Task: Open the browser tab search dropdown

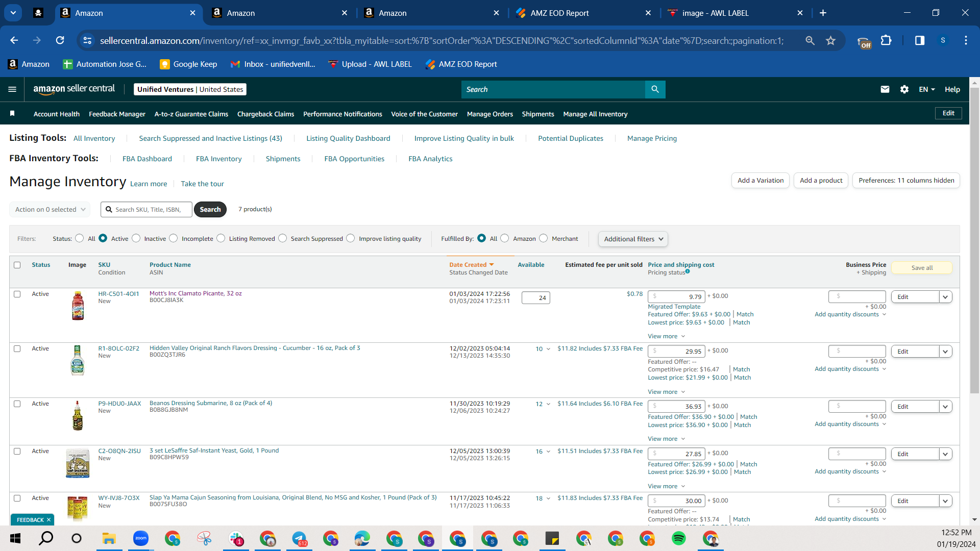Action: coord(13,13)
